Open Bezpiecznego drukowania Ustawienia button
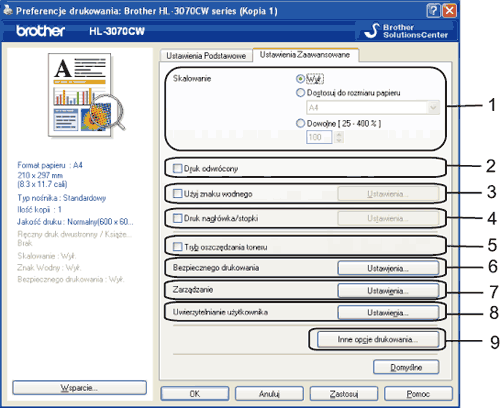This screenshot has width=500, height=408. point(388,268)
